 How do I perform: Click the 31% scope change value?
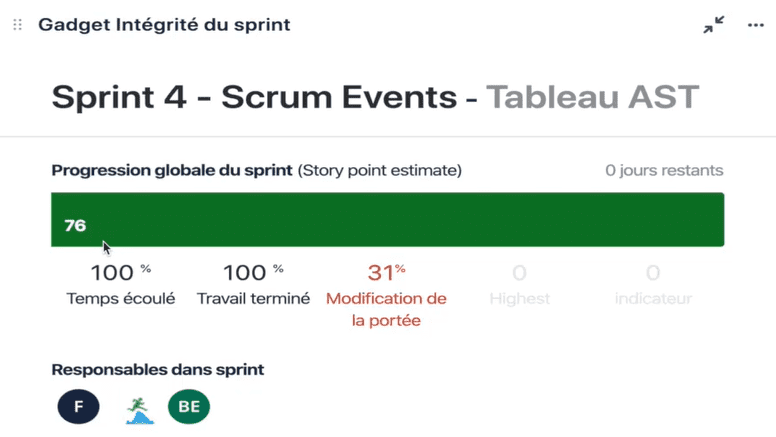(387, 273)
